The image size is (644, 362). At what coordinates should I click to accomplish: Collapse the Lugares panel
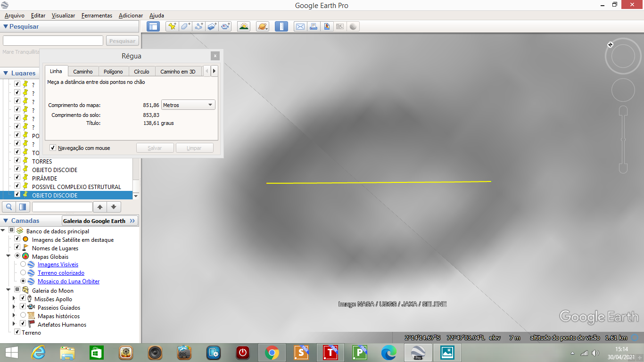click(6, 73)
